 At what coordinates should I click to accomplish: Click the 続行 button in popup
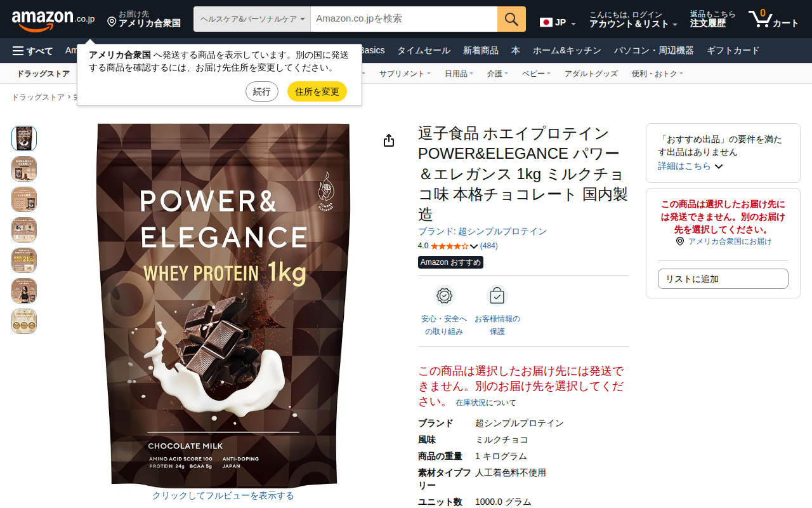[262, 91]
